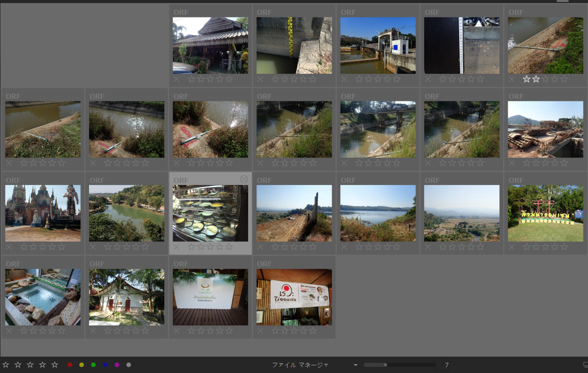Choose the green color label
Screen dimensions: 588x373
pyautogui.click(x=93, y=365)
